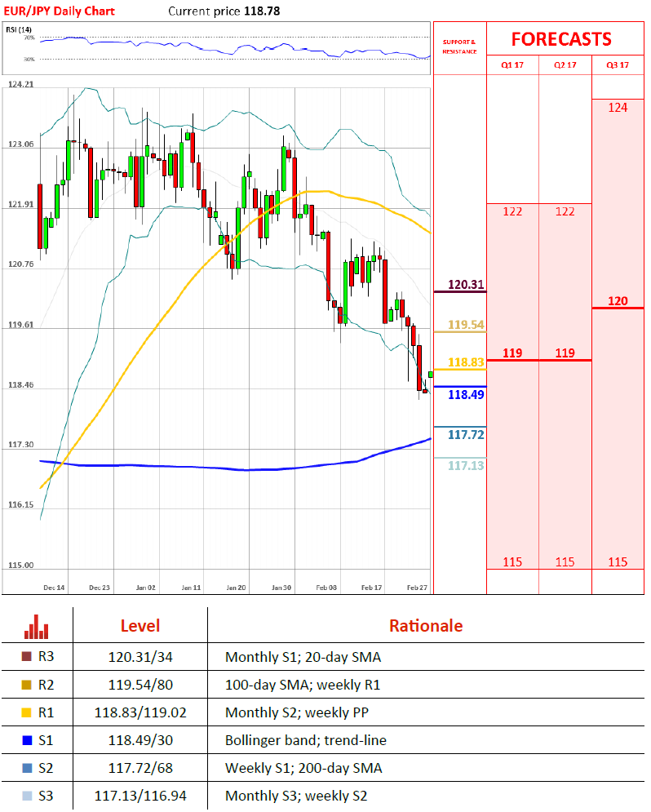Click the RSI 30% level label
The image size is (651, 812).
click(x=29, y=59)
